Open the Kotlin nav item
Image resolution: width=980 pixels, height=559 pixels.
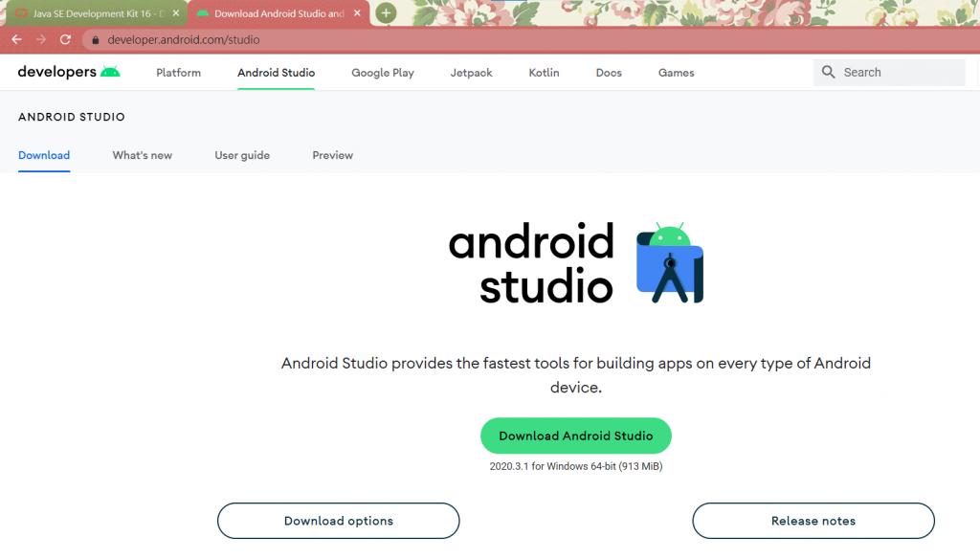(544, 73)
